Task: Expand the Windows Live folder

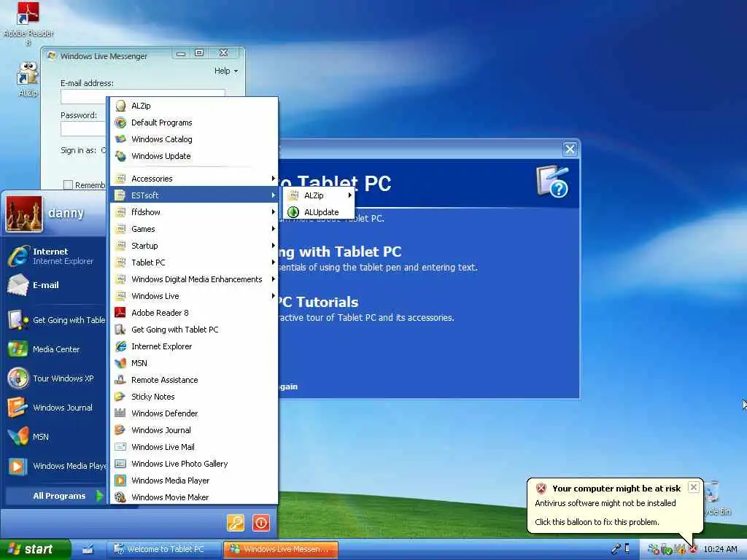Action: click(x=193, y=296)
